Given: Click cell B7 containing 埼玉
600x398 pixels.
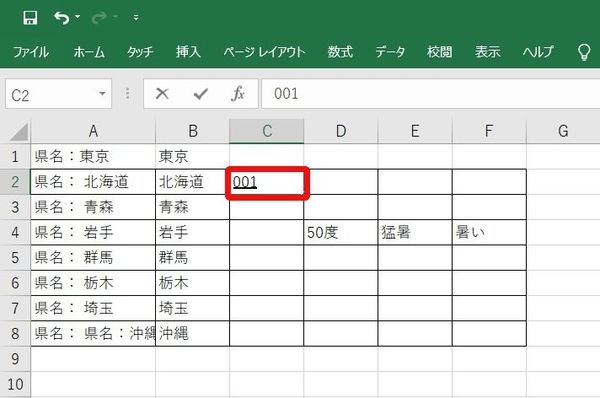Looking at the screenshot, I should (x=192, y=308).
